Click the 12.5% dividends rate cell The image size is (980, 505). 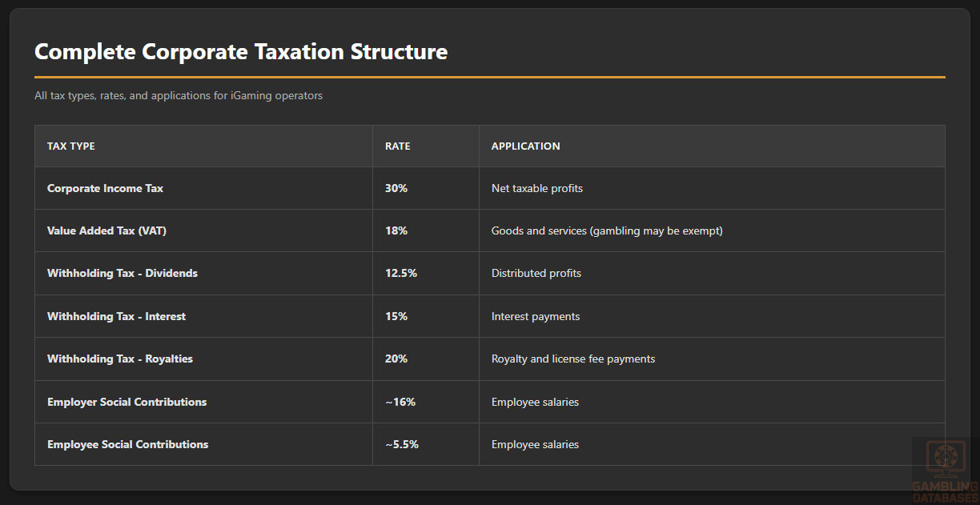pos(401,274)
